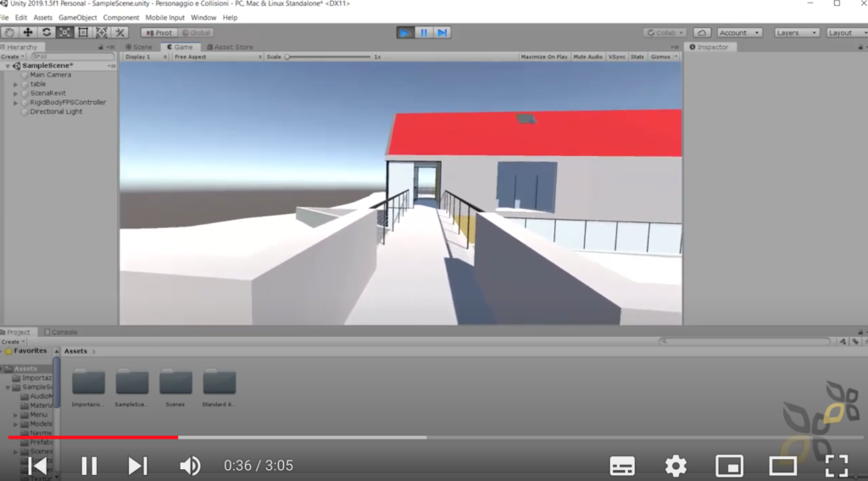The width and height of the screenshot is (868, 481).
Task: Open the SampleSce... folder thumbnail
Action: click(131, 388)
